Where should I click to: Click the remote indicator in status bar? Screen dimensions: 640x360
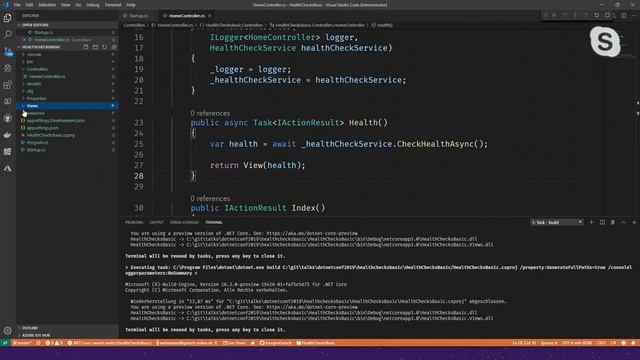(x=5, y=343)
